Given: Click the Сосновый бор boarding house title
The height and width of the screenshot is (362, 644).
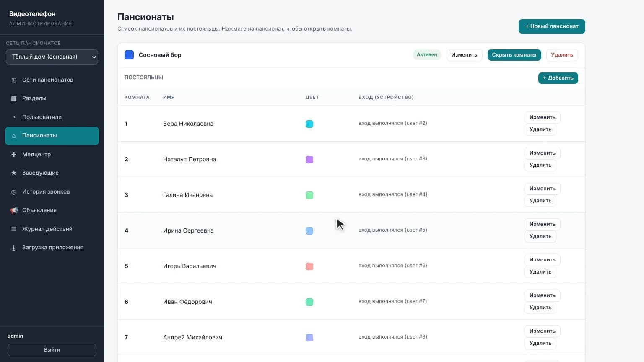Looking at the screenshot, I should (160, 55).
